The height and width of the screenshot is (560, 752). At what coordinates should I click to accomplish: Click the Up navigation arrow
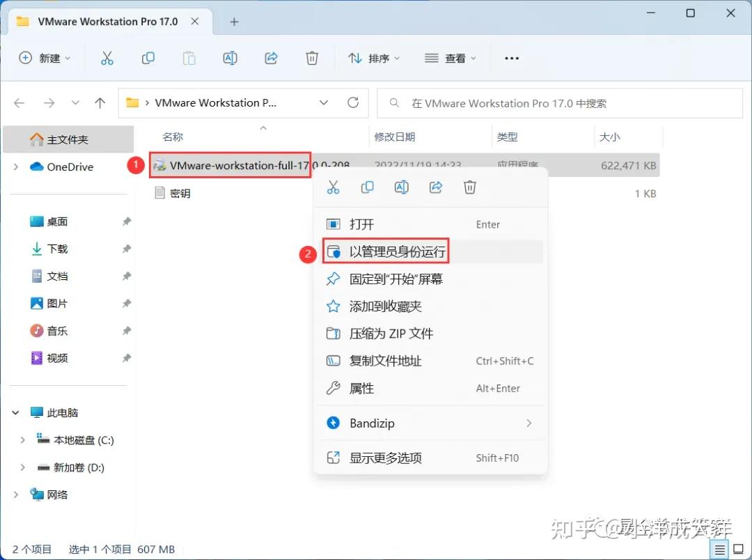[x=100, y=102]
